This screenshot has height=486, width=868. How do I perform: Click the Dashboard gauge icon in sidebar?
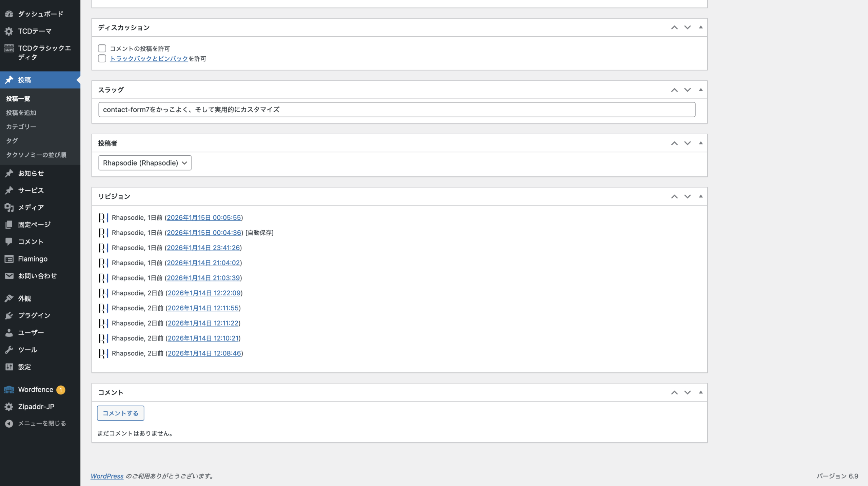pyautogui.click(x=9, y=14)
